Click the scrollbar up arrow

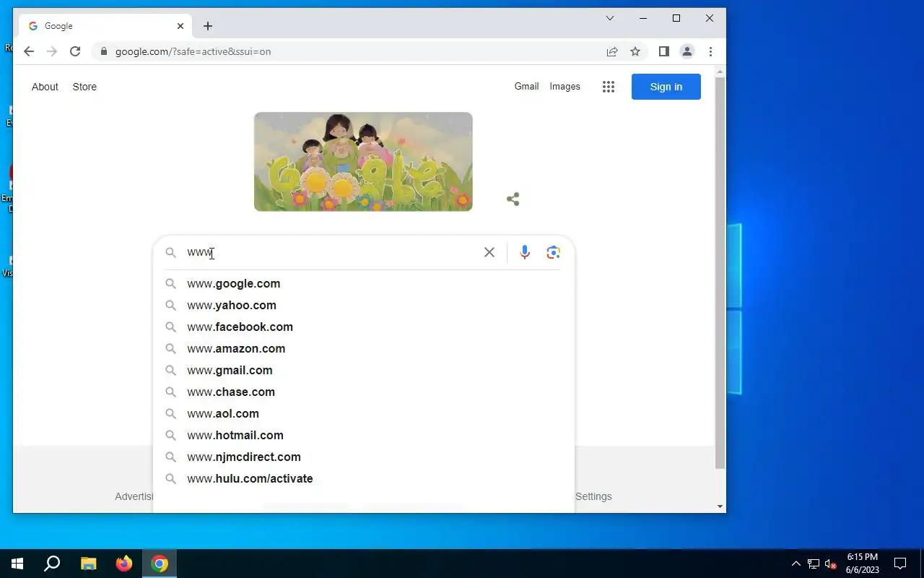tap(720, 72)
